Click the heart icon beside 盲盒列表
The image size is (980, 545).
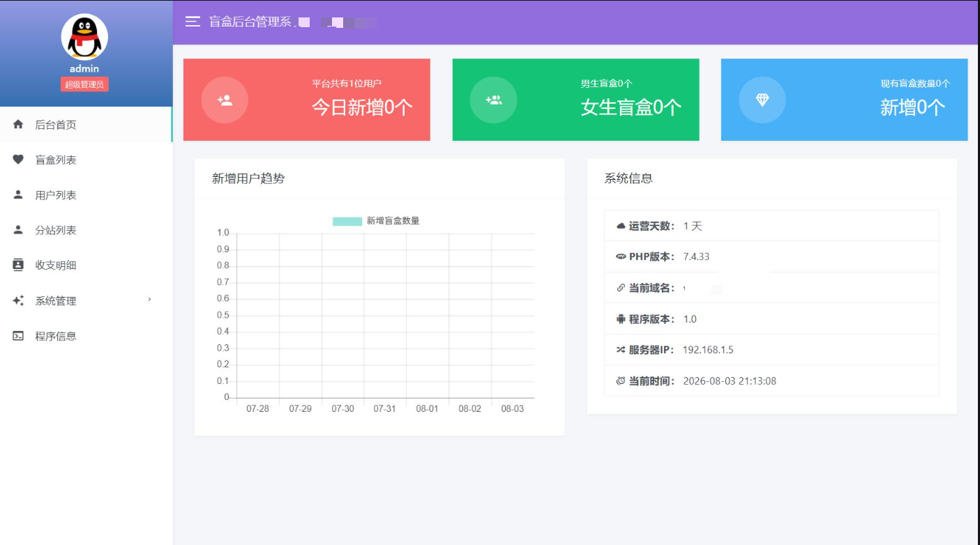[19, 160]
